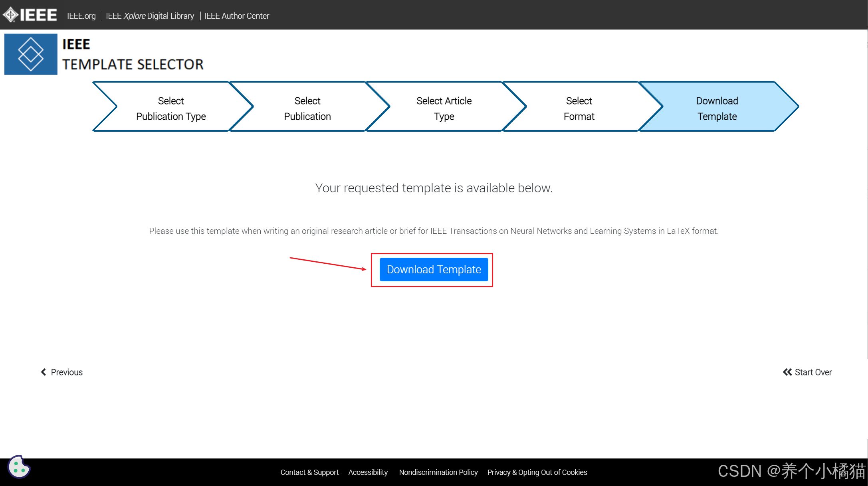Open the Accessibility footer link
Image resolution: width=868 pixels, height=486 pixels.
[368, 472]
